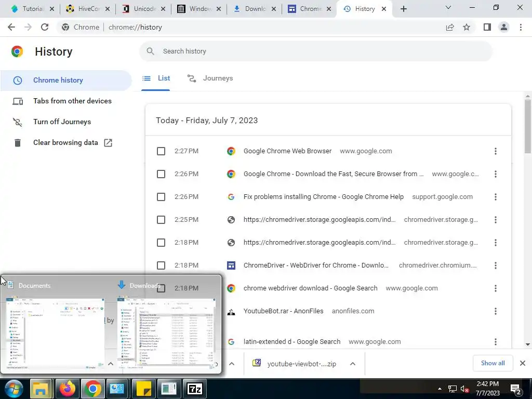Switch to the HiveCo browser tab
Screen dimensions: 532x399
pyautogui.click(x=87, y=9)
